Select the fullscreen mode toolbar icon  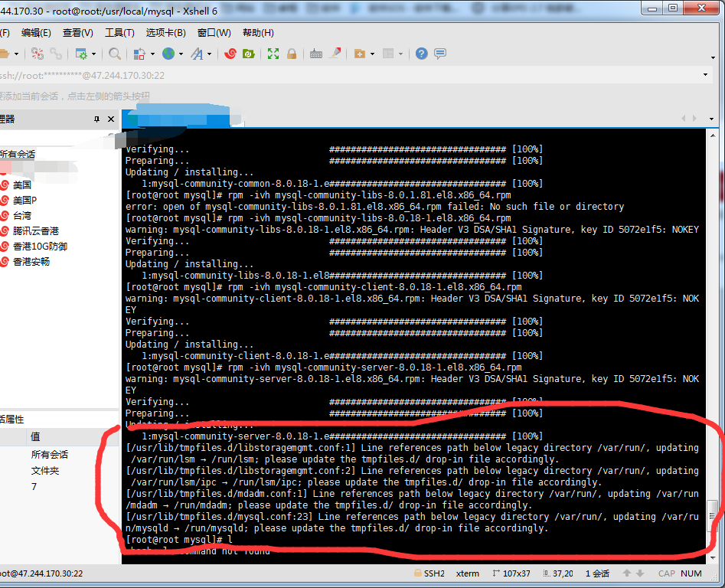click(x=272, y=54)
